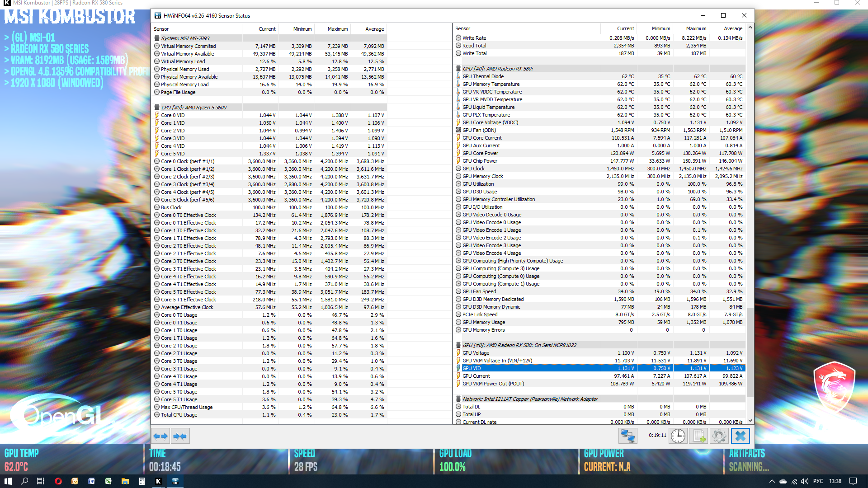Select GPU [#0]: AMD Radeon RX 580 group header

[497, 69]
